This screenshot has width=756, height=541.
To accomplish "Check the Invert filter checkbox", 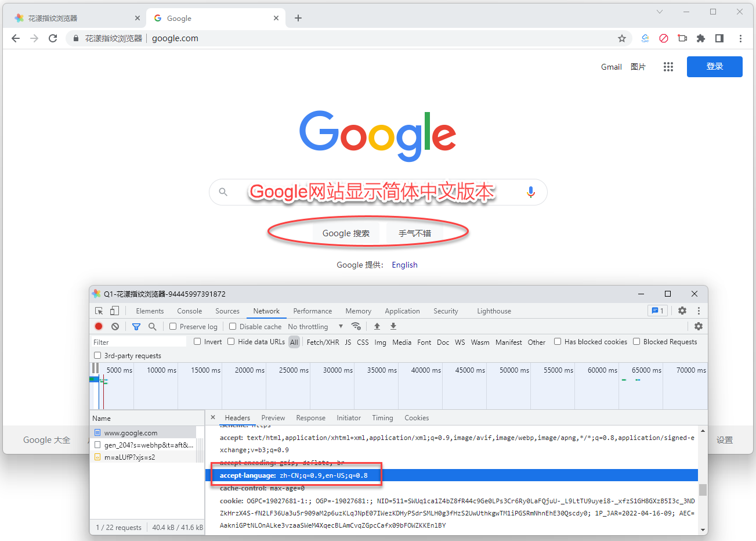I will 197,342.
